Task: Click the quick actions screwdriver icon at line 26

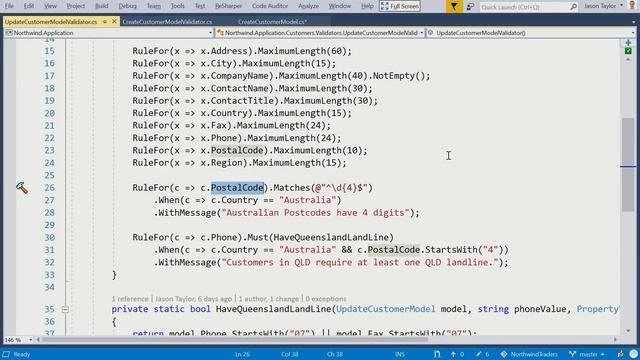Action: coord(22,188)
